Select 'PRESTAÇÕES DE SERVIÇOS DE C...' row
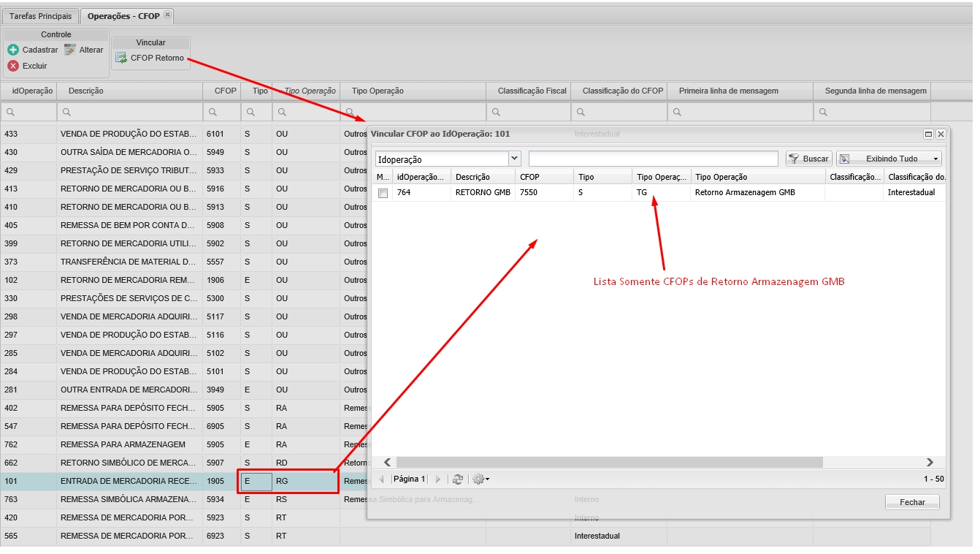The image size is (980, 554). click(183, 298)
